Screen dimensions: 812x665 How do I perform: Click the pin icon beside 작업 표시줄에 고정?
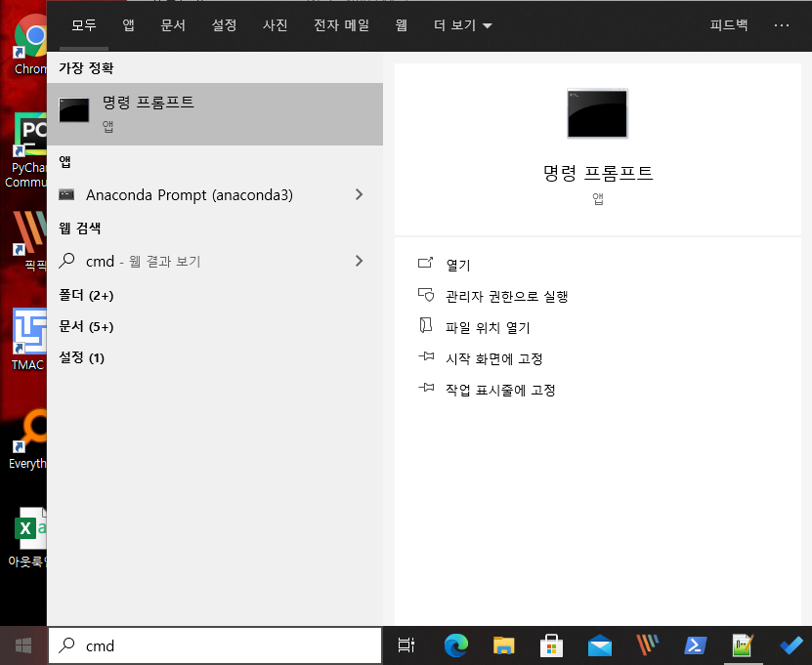[426, 387]
